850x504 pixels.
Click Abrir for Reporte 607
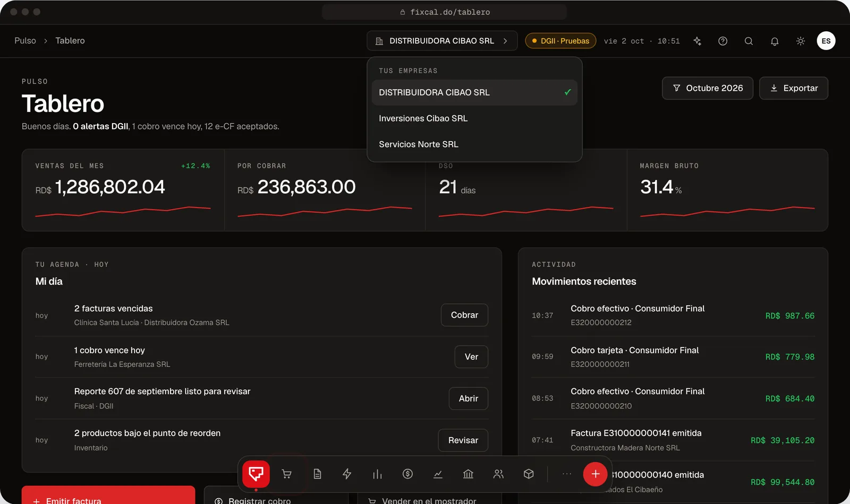point(468,398)
